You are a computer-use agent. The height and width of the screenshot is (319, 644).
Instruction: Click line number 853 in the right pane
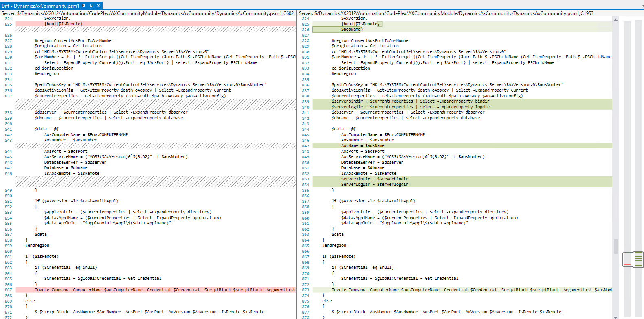[x=306, y=179]
